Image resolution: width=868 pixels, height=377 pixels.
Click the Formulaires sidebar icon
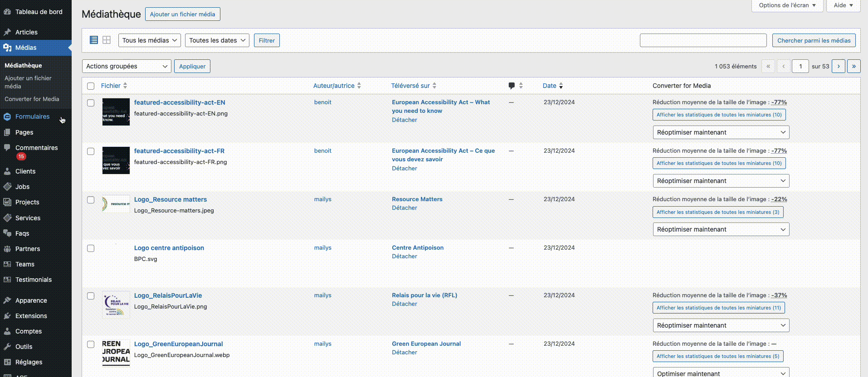pos(7,116)
